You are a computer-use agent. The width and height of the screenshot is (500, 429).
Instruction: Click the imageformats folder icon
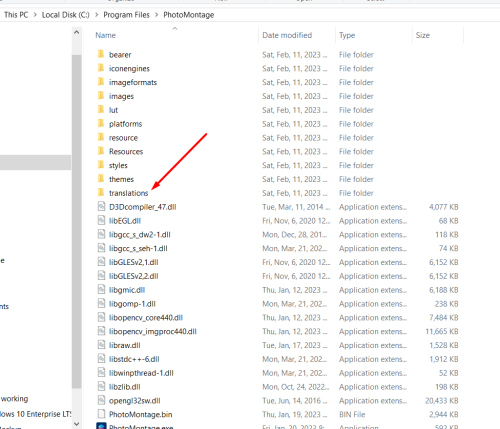click(x=101, y=82)
